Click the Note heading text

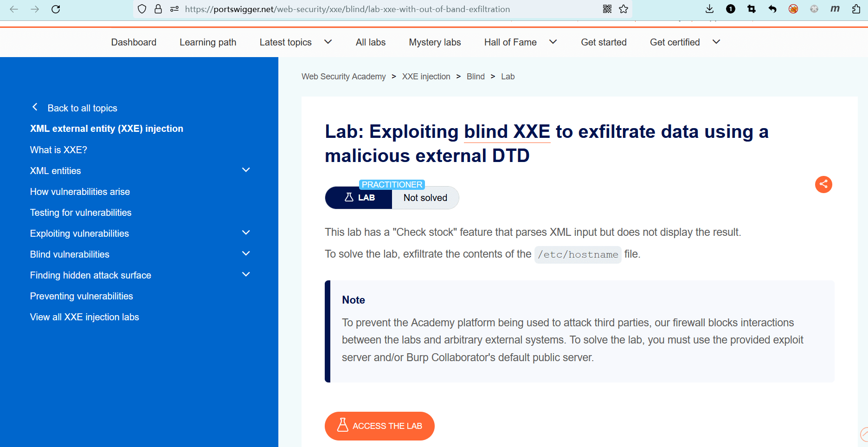pyautogui.click(x=353, y=300)
